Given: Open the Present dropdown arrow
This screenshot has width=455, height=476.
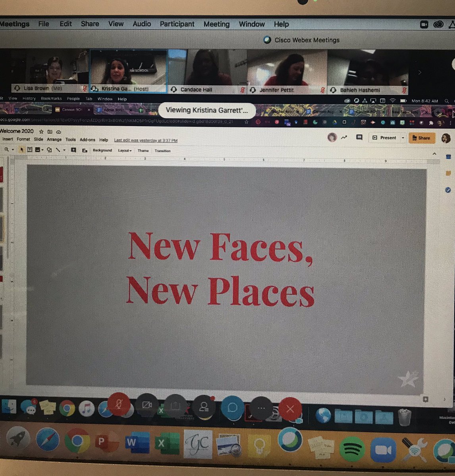Looking at the screenshot, I should click(403, 138).
